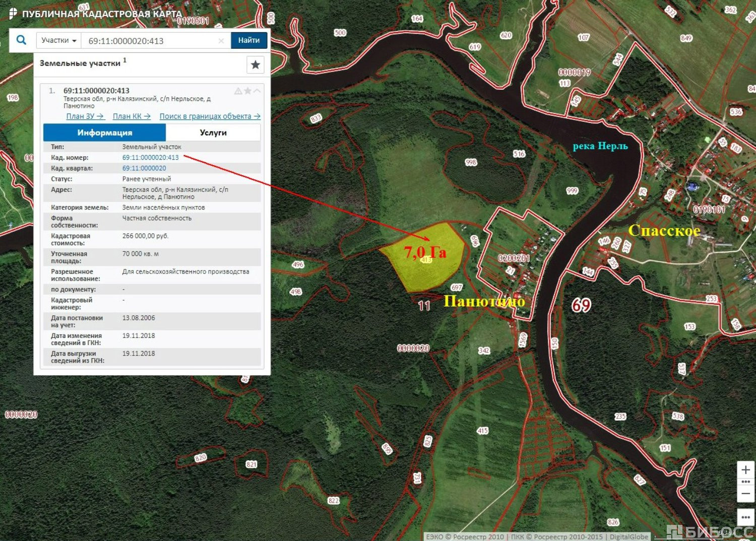Click the parcel label 496 on the map
The width and height of the screenshot is (756, 541).
(298, 264)
